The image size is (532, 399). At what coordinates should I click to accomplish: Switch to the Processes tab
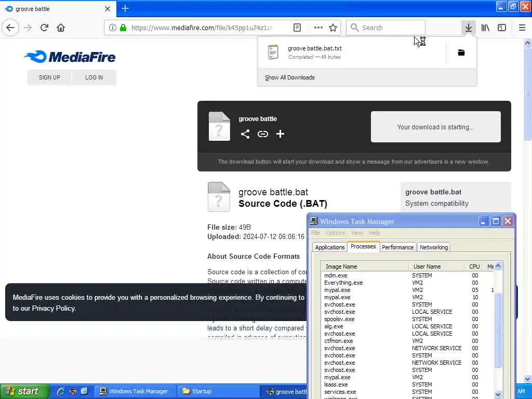[363, 246]
